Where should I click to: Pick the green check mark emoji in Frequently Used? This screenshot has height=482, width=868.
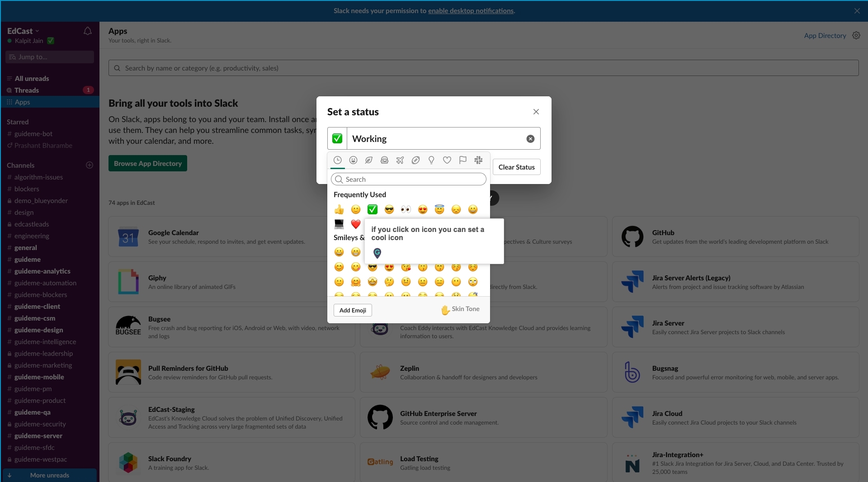[373, 209]
